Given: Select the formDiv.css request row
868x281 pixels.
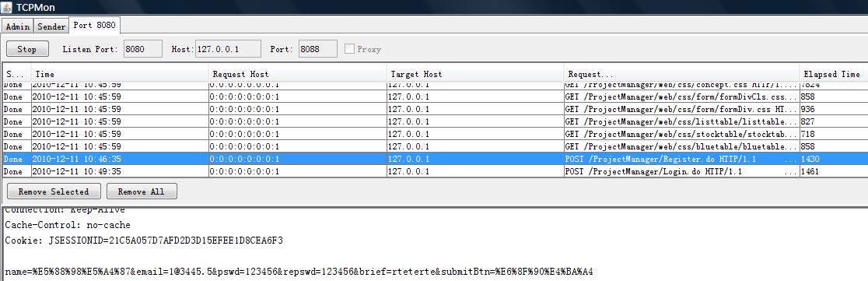Looking at the screenshot, I should point(435,109).
